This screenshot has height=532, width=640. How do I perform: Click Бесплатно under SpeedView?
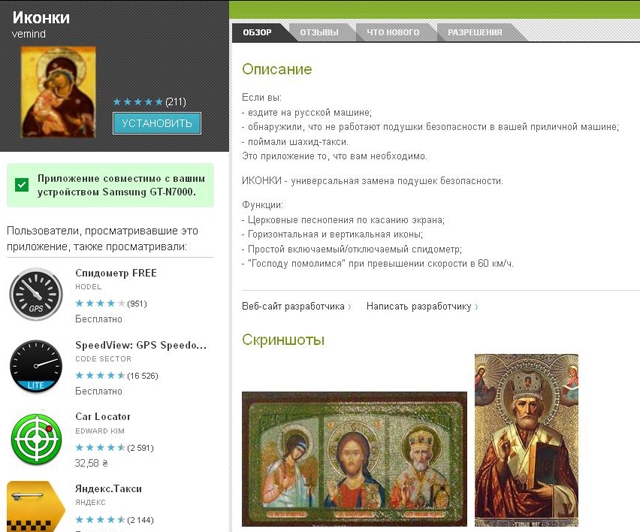pyautogui.click(x=99, y=392)
